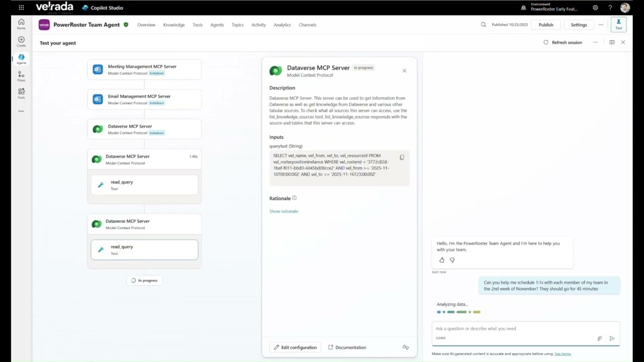Open the See terms link
The image size is (644, 362).
click(x=562, y=354)
